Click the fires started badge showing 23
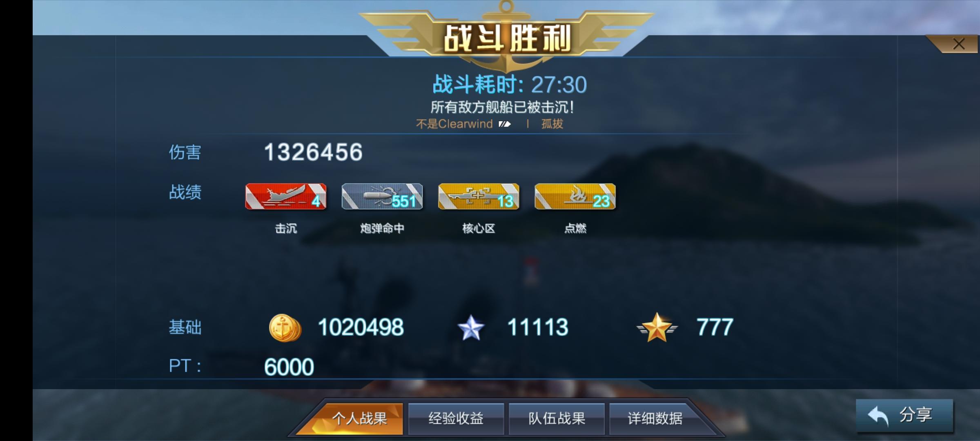The width and height of the screenshot is (980, 441). tap(575, 196)
